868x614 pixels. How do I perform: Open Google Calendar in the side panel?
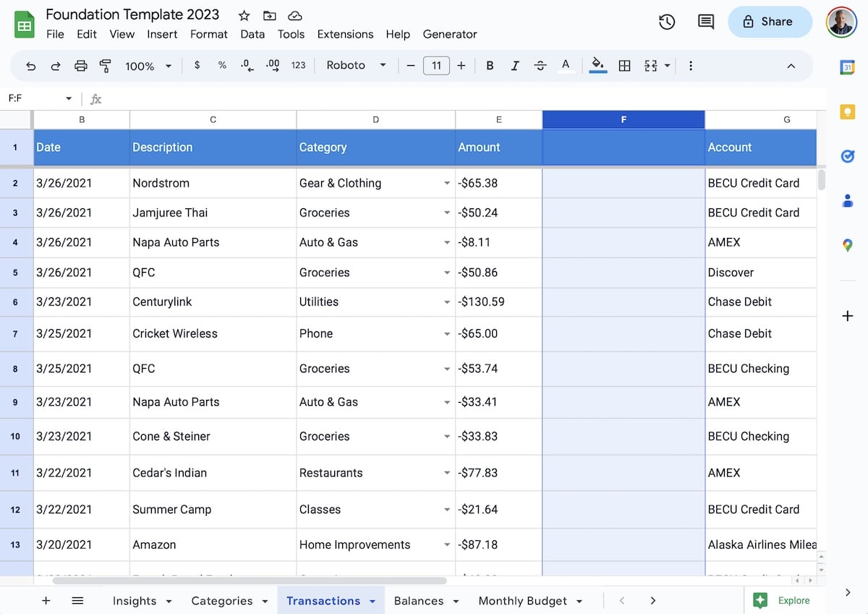pos(848,67)
